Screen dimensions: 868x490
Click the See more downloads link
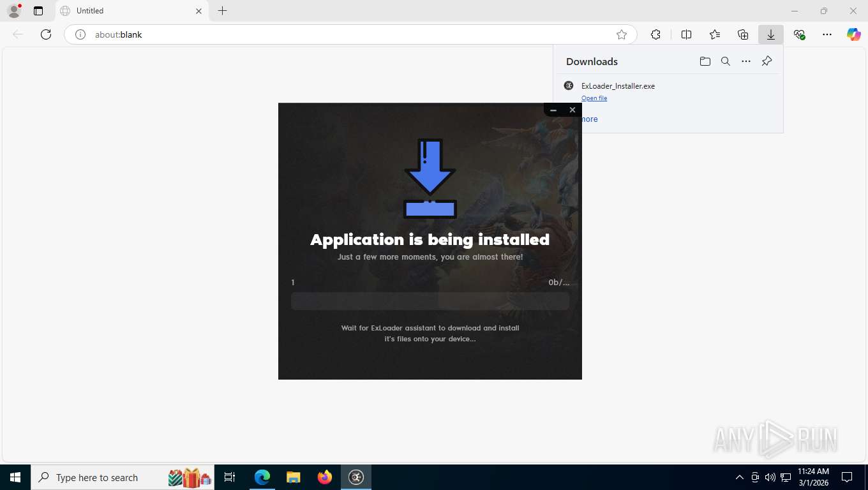click(x=589, y=119)
